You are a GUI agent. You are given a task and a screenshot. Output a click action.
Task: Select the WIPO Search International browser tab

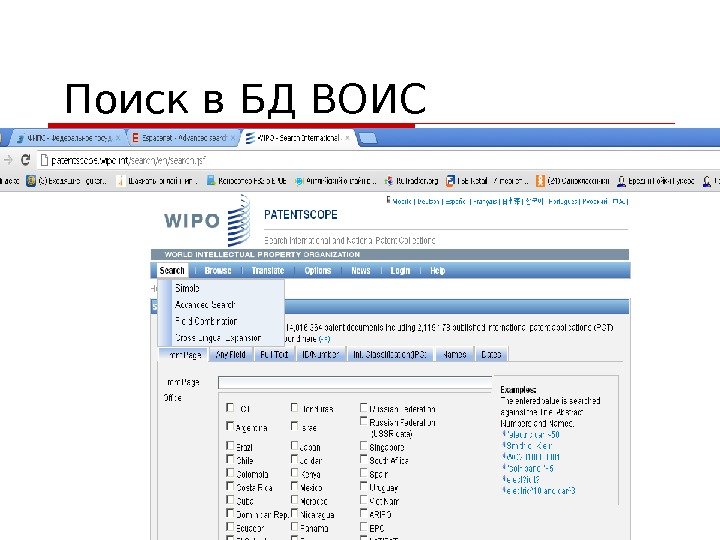pyautogui.click(x=298, y=138)
